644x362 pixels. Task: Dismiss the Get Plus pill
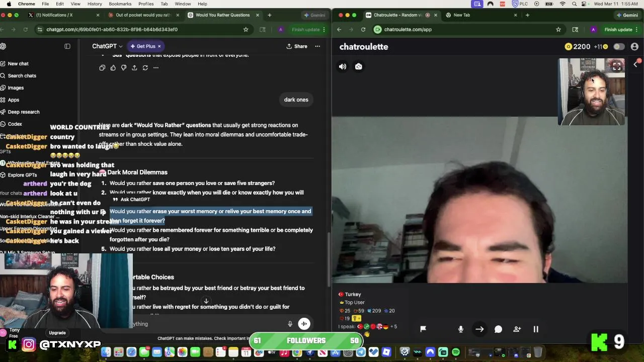(x=159, y=46)
